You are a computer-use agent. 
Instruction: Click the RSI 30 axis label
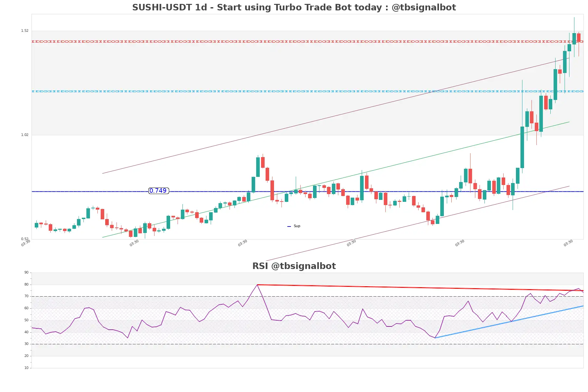[x=26, y=344]
